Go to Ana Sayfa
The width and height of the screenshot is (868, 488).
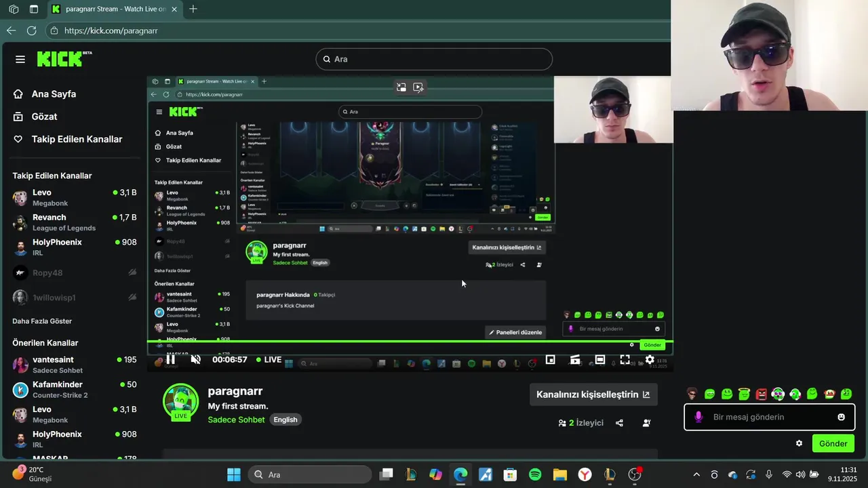tap(45, 94)
